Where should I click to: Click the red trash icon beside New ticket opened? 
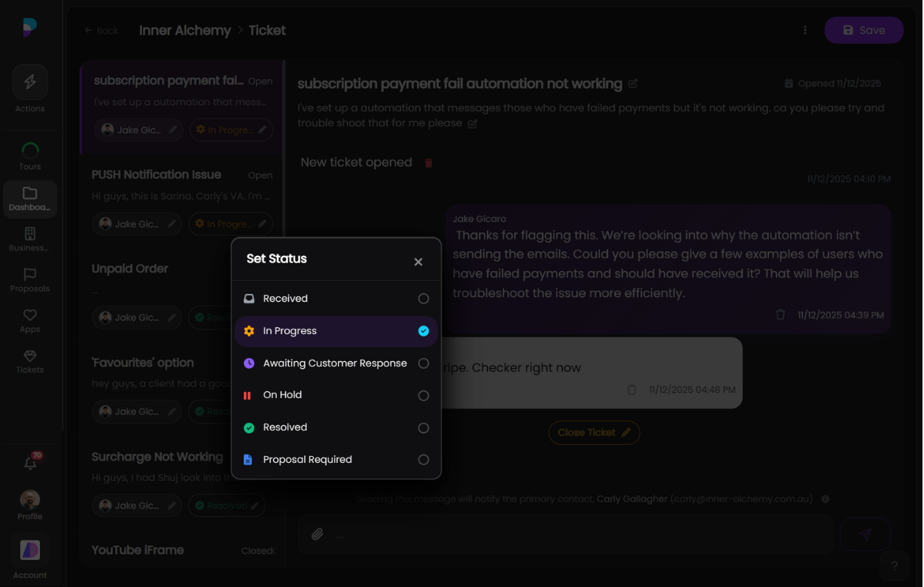coord(428,163)
